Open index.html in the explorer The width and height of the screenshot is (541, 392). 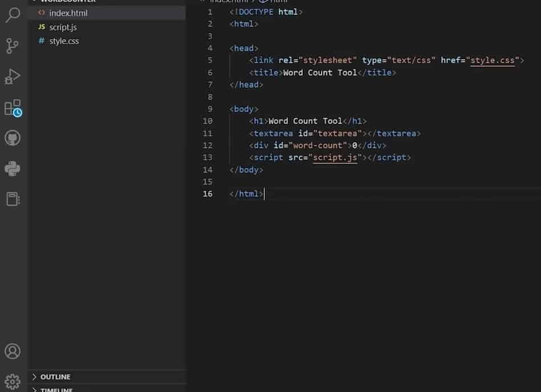107,13
